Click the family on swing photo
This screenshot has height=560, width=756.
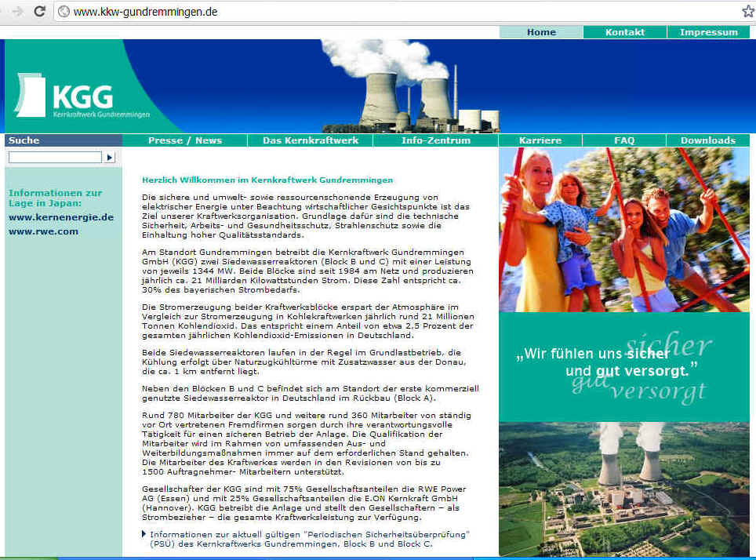pyautogui.click(x=624, y=230)
